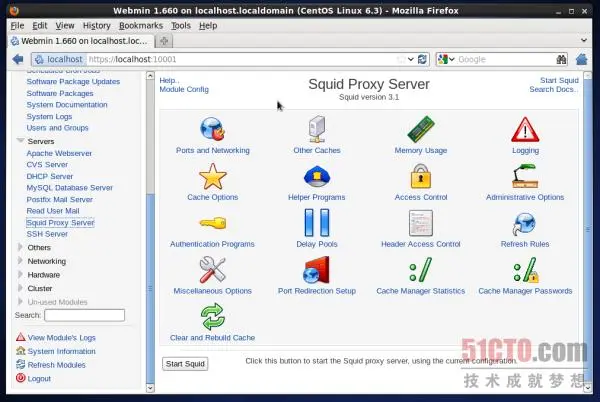The height and width of the screenshot is (402, 600).
Task: Click the search binoculars icon
Action: tap(561, 59)
